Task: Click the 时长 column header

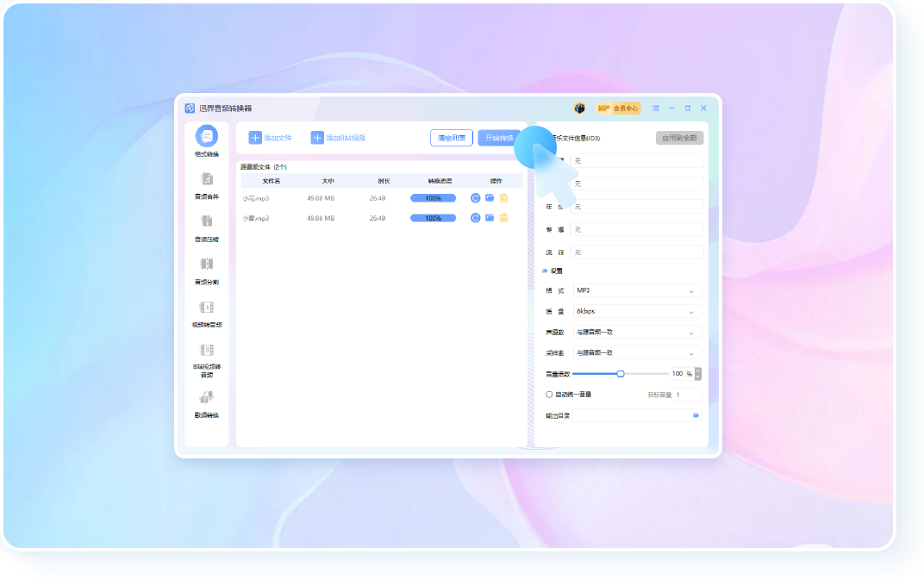Action: coord(384,181)
